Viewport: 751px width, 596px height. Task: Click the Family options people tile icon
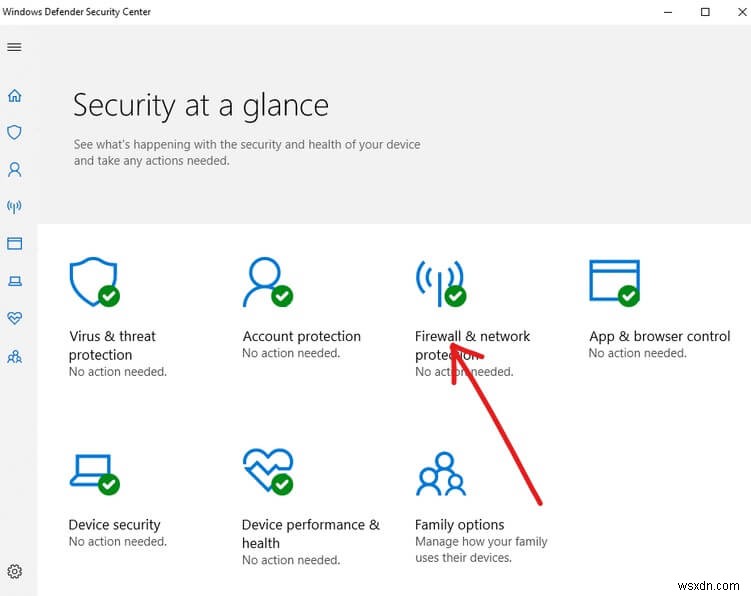point(440,473)
